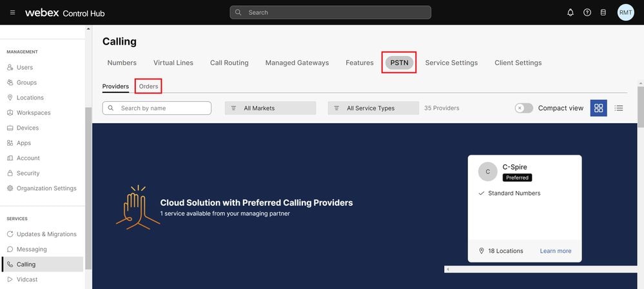Click the 18 Locations text on C-Spire card
The image size is (644, 289).
505,251
